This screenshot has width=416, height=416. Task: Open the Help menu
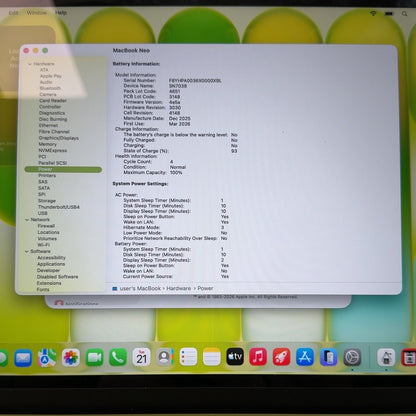tap(61, 13)
